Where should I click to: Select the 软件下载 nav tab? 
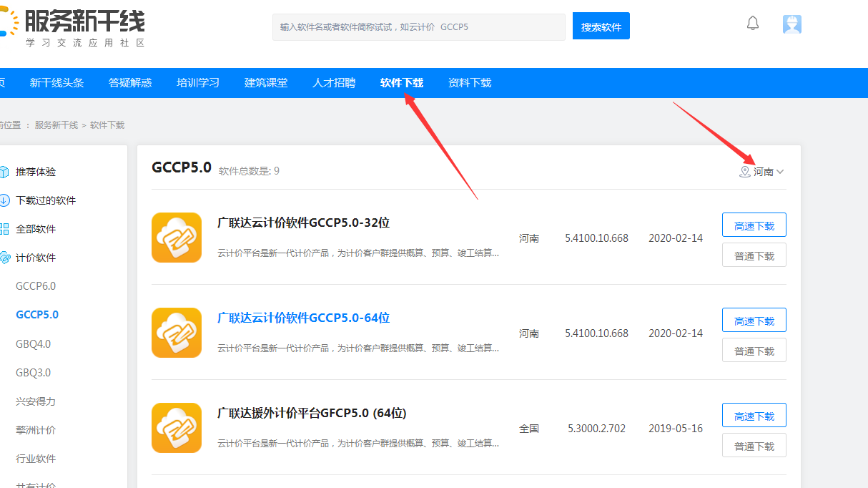click(x=402, y=83)
